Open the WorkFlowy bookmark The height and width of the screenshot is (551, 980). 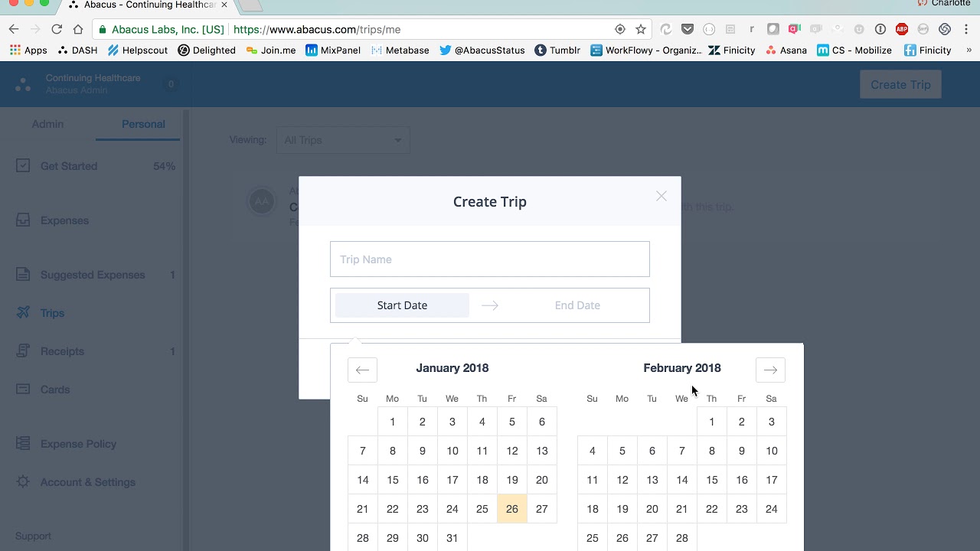[645, 50]
